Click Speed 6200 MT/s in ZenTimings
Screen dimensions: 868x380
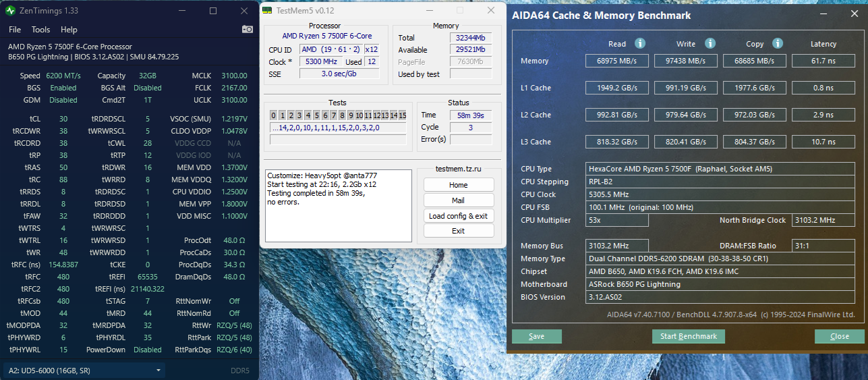click(x=63, y=76)
